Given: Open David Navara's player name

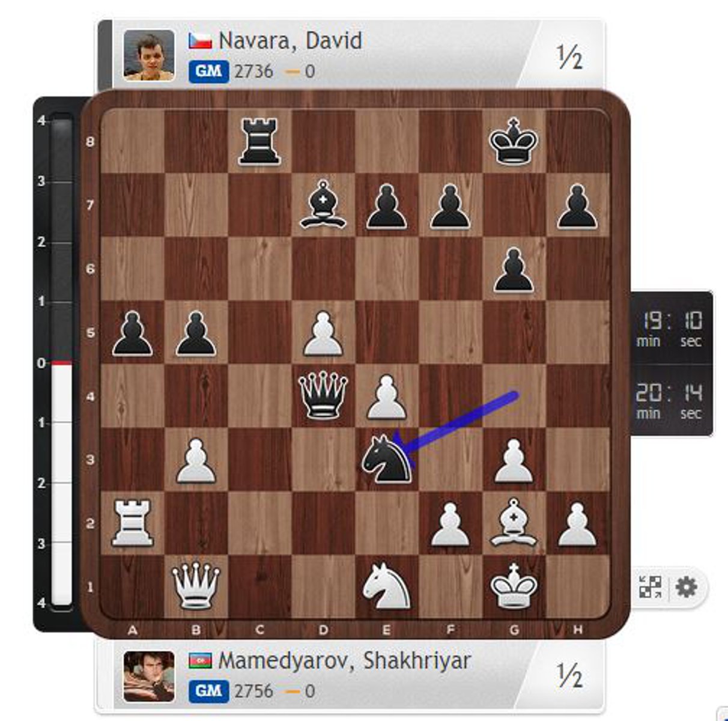Looking at the screenshot, I should coord(290,41).
